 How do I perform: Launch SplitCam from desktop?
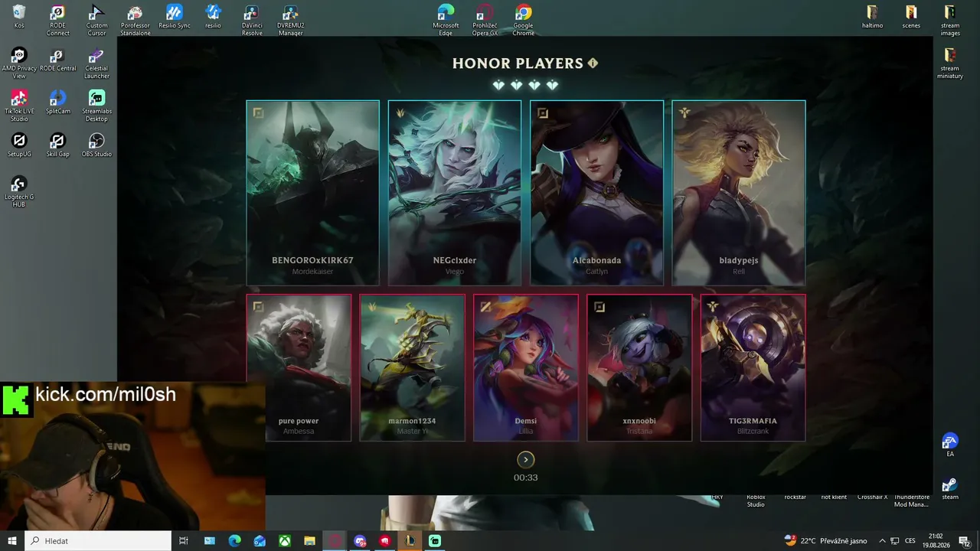coord(57,103)
